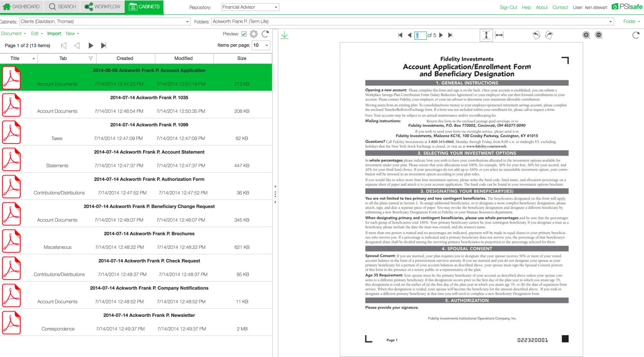The height and width of the screenshot is (357, 644).
Task: Select the Check Request document
Action: click(136, 268)
